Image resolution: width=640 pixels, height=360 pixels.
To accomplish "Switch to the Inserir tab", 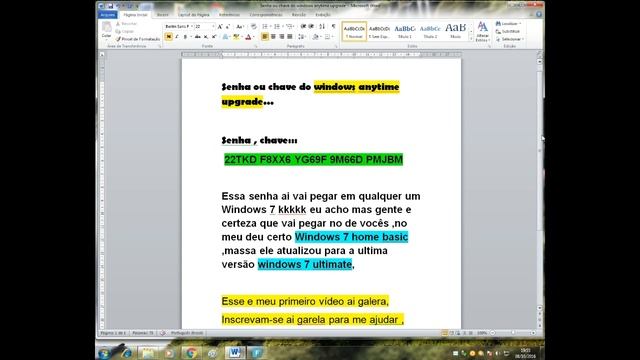I will point(162,15).
